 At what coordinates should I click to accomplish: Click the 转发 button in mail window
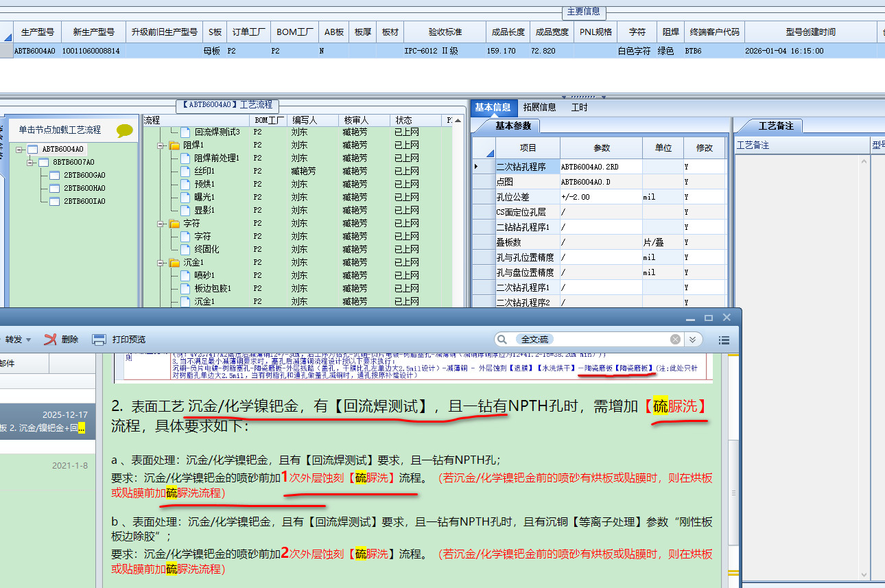coord(13,339)
